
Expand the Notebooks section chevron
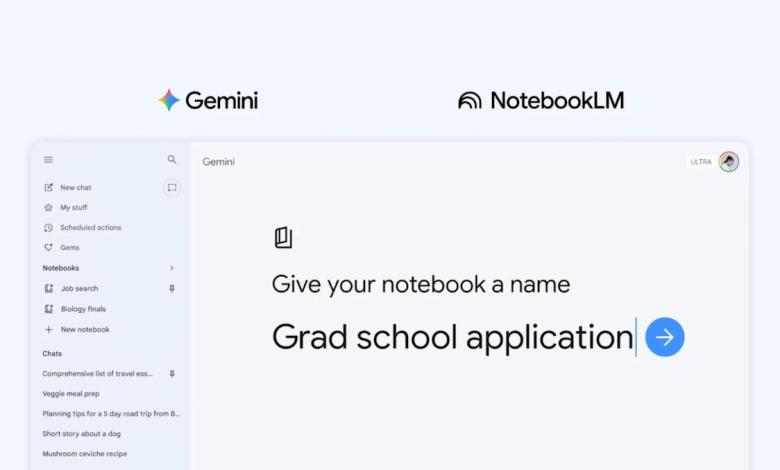[x=172, y=268]
